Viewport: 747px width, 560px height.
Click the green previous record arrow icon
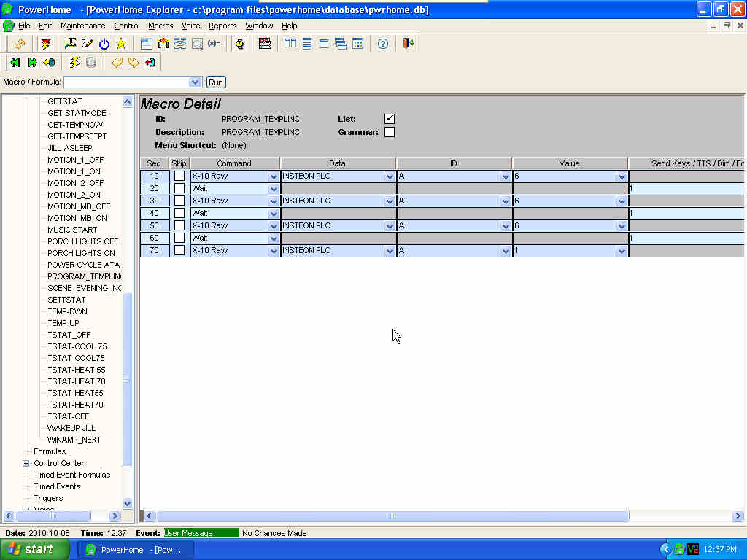pos(15,63)
